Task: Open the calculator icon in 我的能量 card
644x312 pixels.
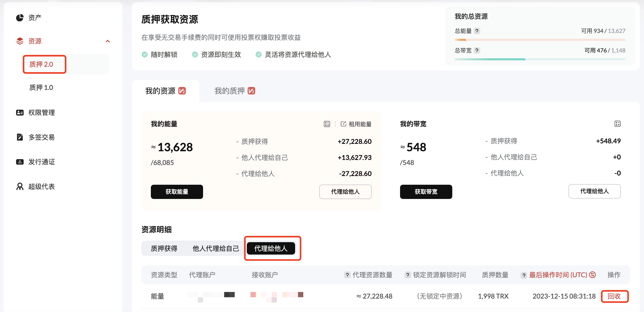Action: coord(327,124)
